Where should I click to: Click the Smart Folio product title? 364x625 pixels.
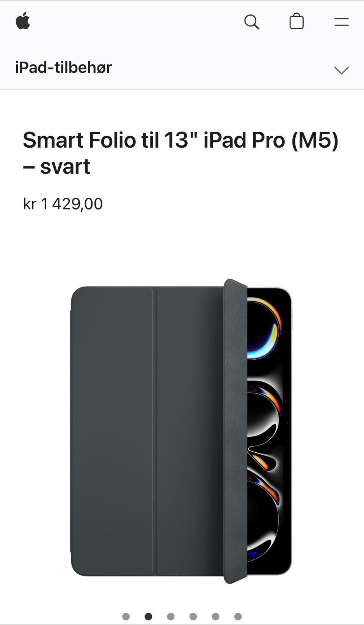point(180,153)
